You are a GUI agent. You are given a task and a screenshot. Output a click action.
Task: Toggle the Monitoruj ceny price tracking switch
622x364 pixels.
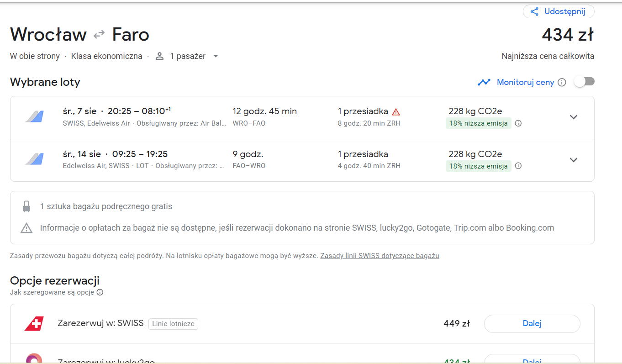coord(585,82)
